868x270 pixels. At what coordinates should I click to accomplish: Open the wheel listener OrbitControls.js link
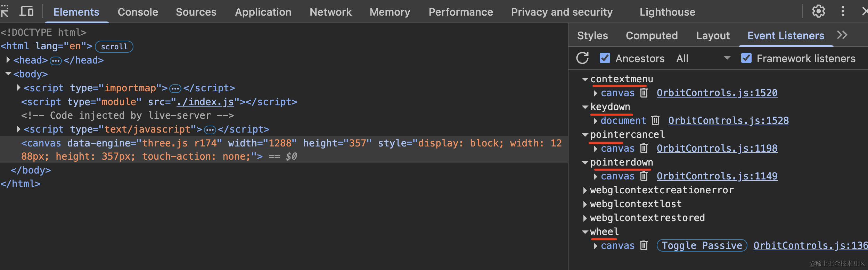click(x=811, y=246)
